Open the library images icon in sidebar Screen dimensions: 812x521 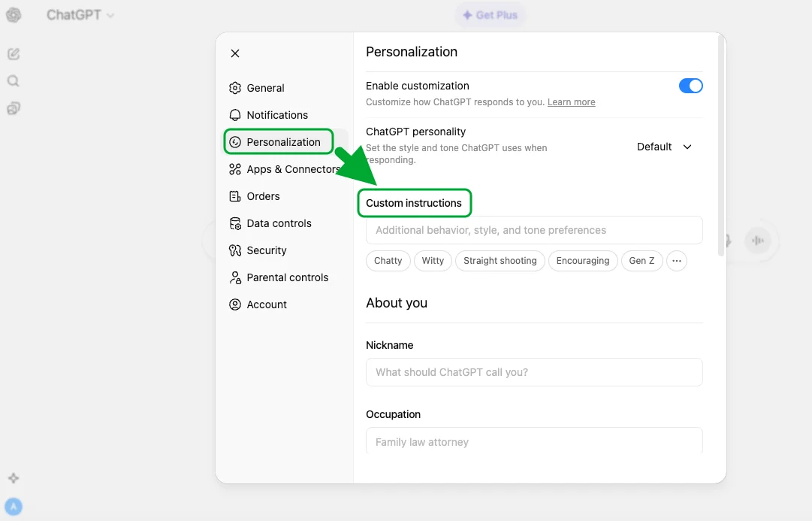point(13,108)
